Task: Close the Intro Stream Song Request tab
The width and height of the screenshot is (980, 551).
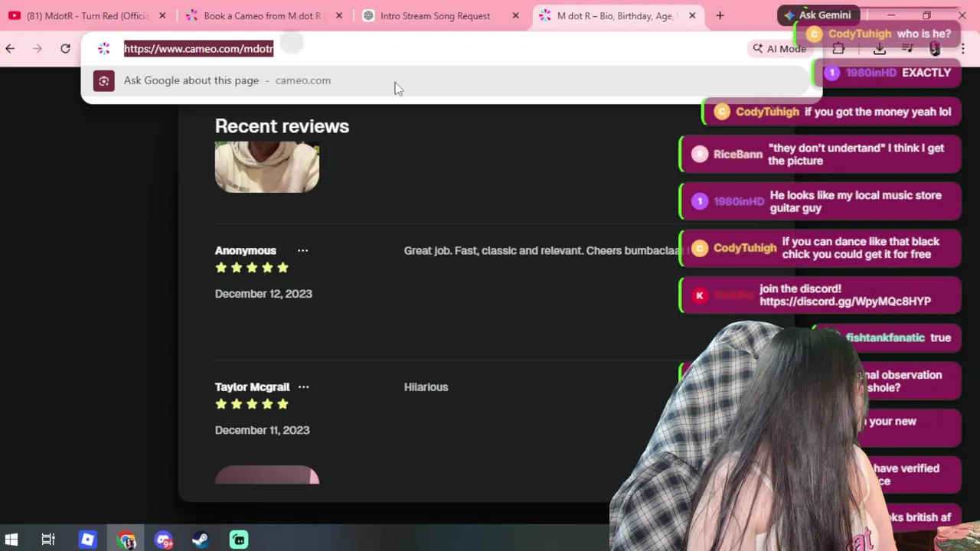Action: [x=515, y=15]
